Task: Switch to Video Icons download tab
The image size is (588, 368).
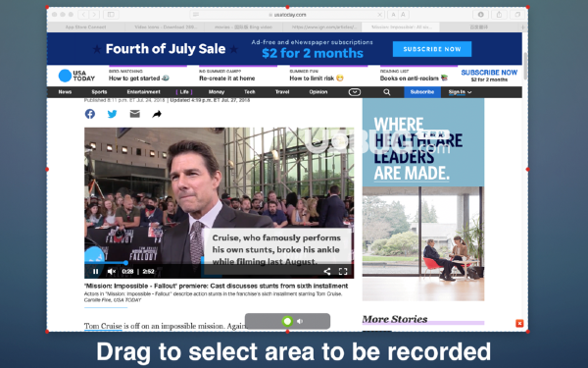Action: (x=165, y=27)
